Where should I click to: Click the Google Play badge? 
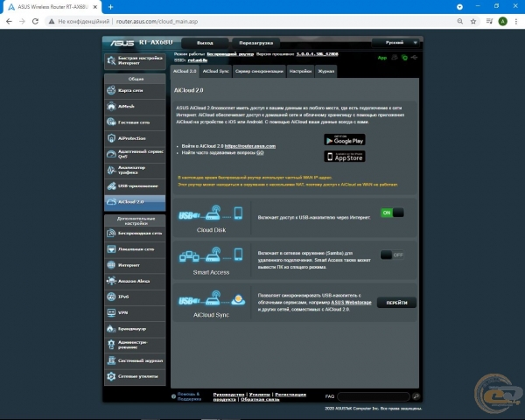(x=345, y=140)
